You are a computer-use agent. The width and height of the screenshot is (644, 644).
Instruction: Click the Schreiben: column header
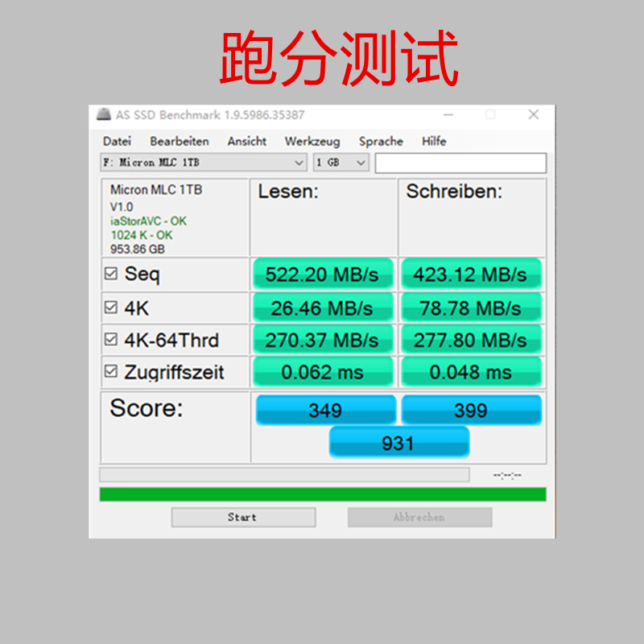pos(454,192)
